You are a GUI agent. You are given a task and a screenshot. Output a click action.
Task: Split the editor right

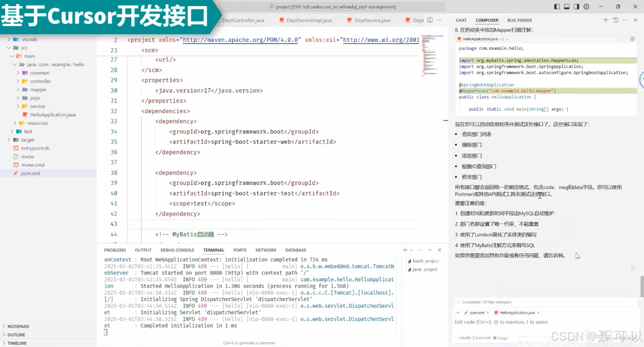tap(430, 20)
